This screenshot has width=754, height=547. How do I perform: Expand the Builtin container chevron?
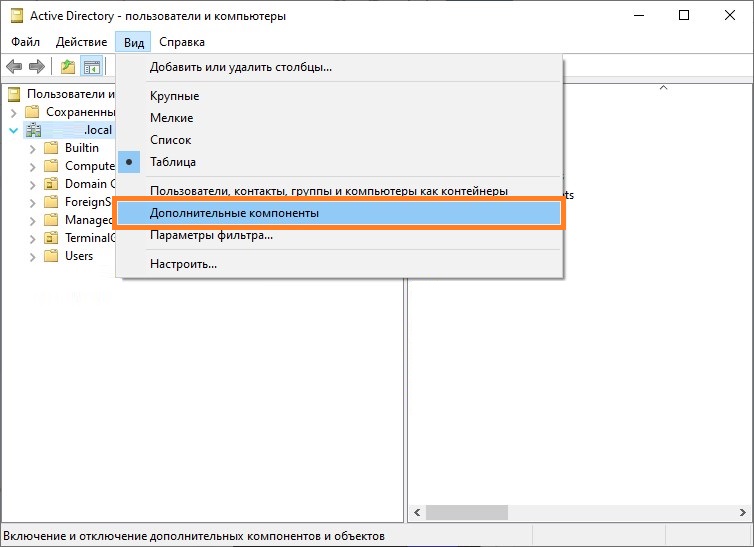(32, 148)
